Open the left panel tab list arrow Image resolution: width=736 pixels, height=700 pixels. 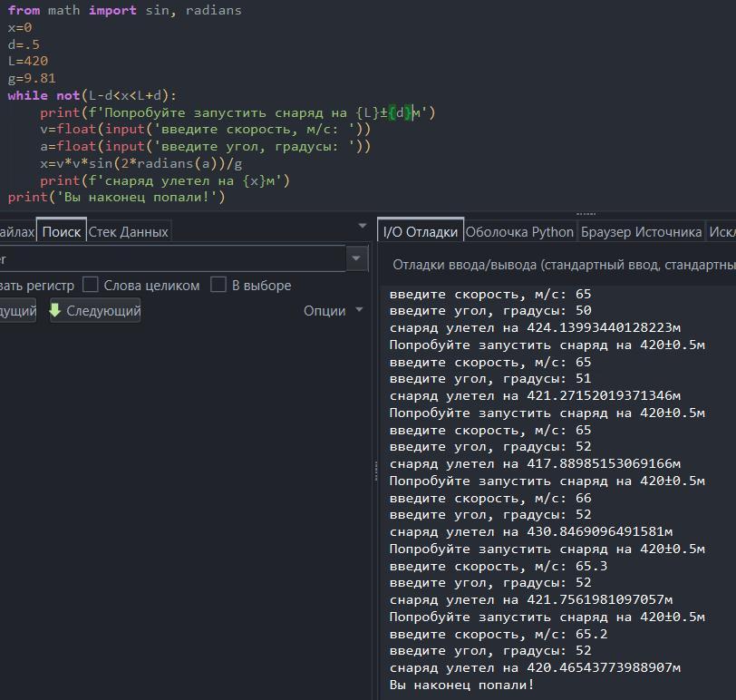click(363, 226)
